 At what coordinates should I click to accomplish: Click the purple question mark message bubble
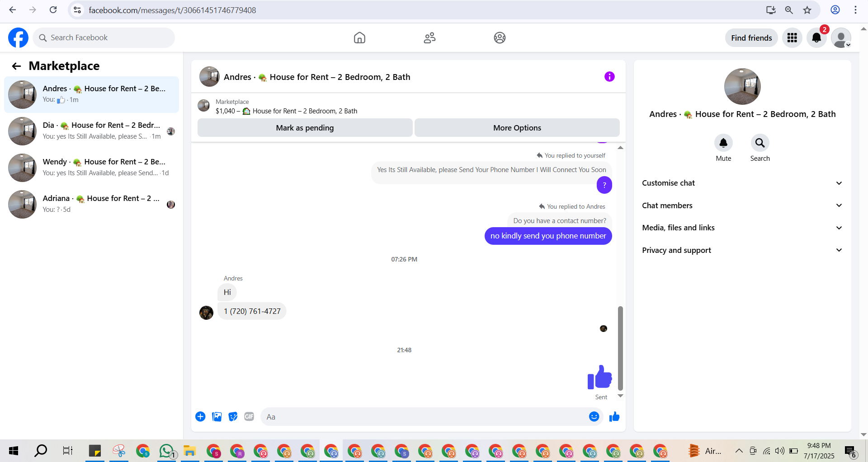click(x=604, y=185)
